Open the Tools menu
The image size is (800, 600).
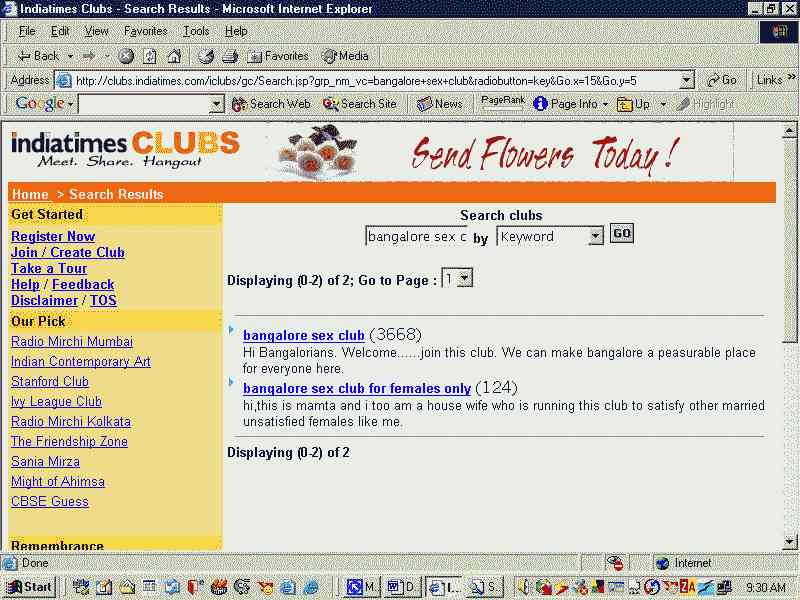(196, 32)
